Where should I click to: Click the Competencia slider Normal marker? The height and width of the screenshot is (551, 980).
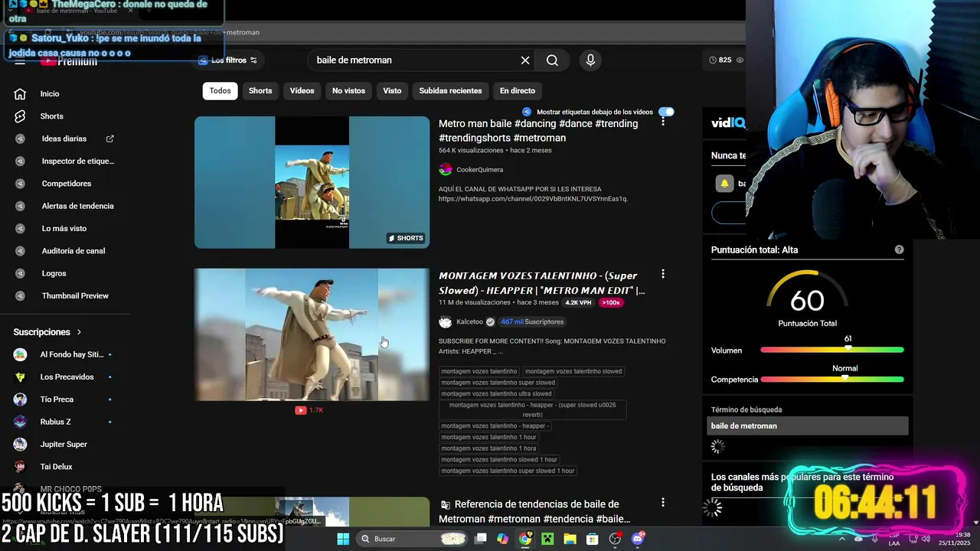point(844,378)
